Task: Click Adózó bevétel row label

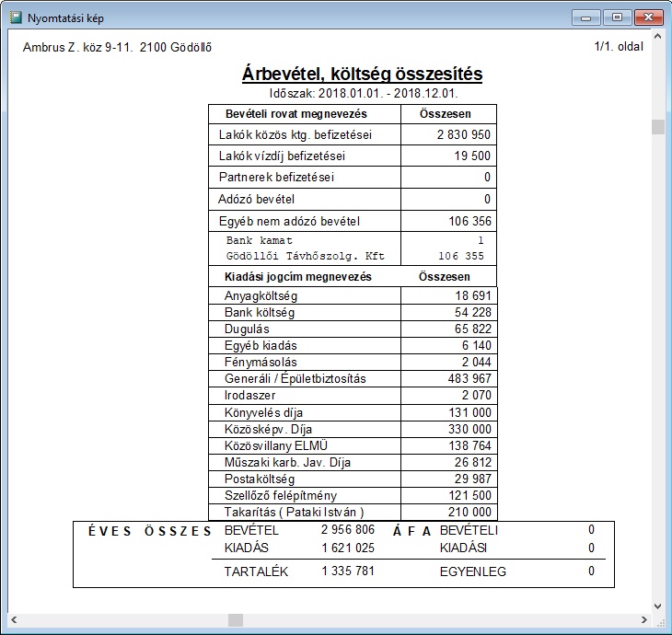Action: (x=256, y=199)
